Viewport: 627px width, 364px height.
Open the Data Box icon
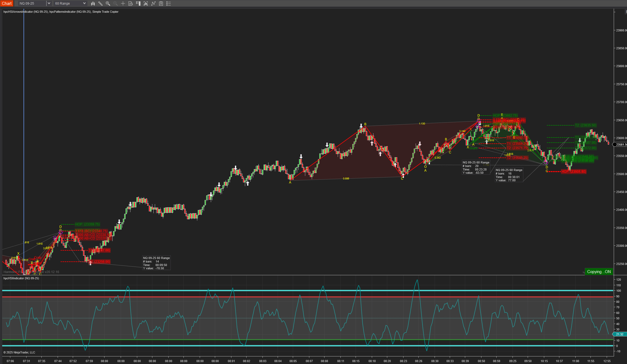[130, 4]
